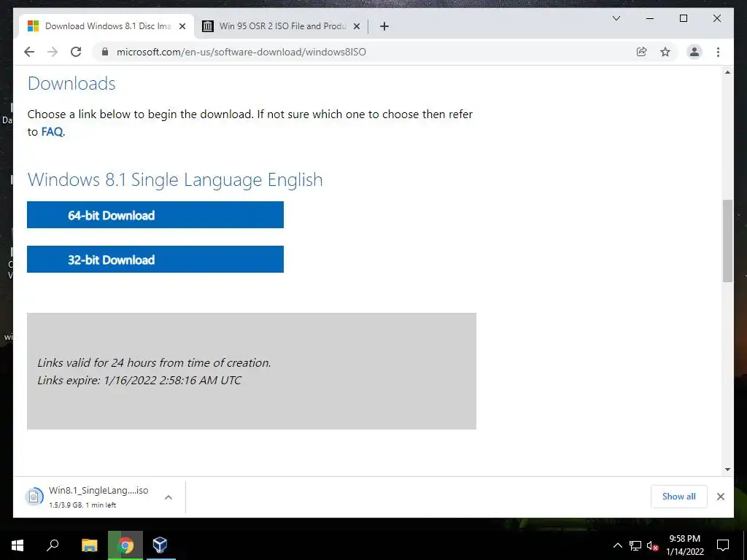747x560 pixels.
Task: Open File Explorer from taskbar
Action: click(x=90, y=545)
